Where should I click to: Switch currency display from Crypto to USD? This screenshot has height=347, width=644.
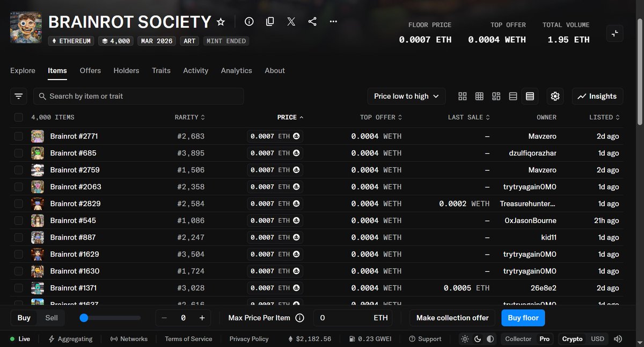(597, 339)
